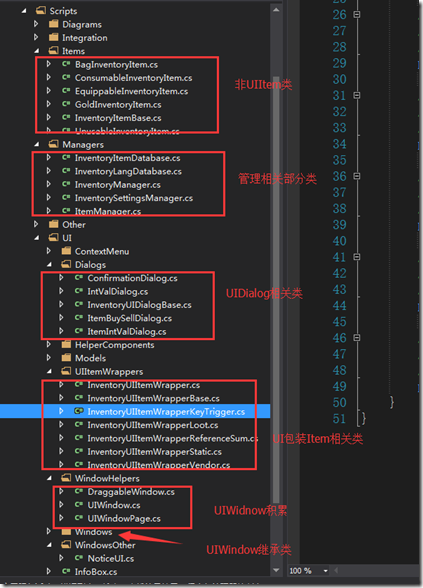Collapse the Dialogs folder node
This screenshot has width=423, height=588.
tap(50, 264)
